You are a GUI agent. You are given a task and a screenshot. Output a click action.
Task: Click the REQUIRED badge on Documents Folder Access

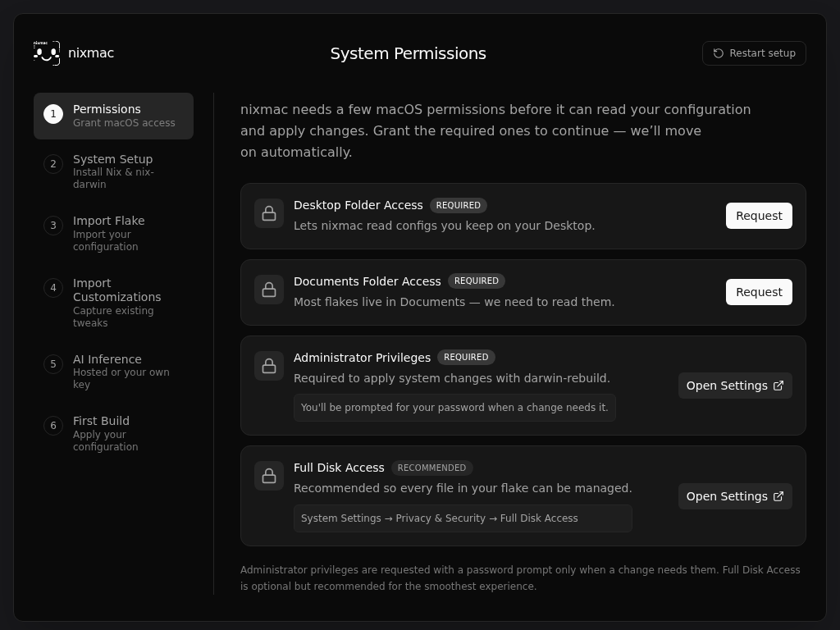tap(477, 281)
